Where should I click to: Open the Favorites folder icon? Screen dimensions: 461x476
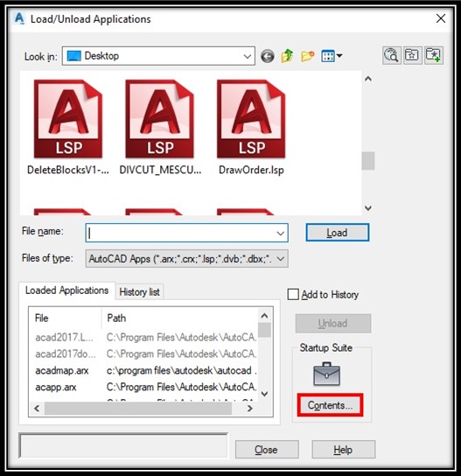pyautogui.click(x=412, y=55)
